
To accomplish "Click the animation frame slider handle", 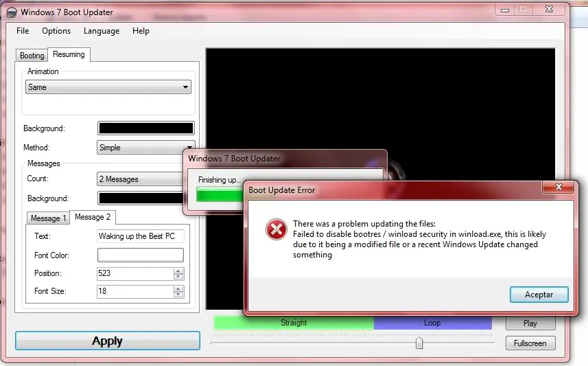I will (x=419, y=343).
